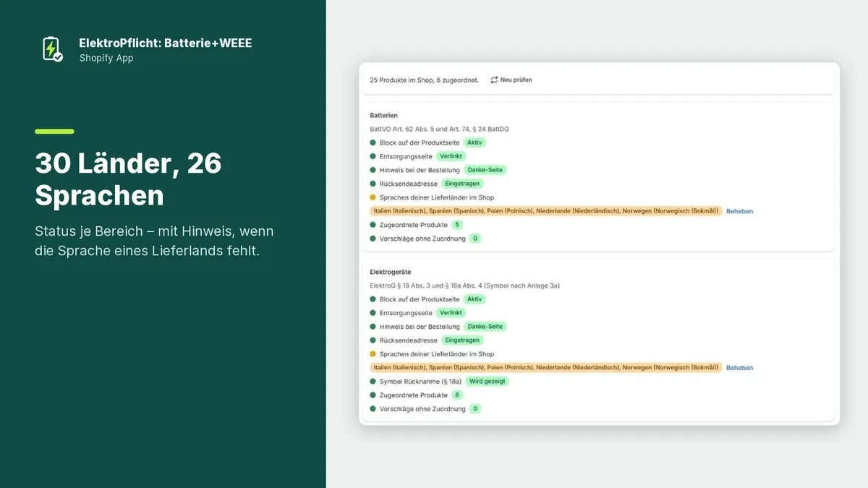The image size is (868, 488).
Task: Select Danke-Seite badge in Elektrogeräte section
Action: pyautogui.click(x=485, y=327)
